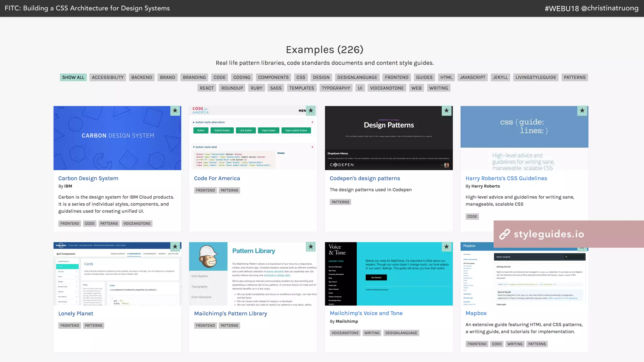
Task: Open the Mapbox title link
Action: (x=476, y=313)
